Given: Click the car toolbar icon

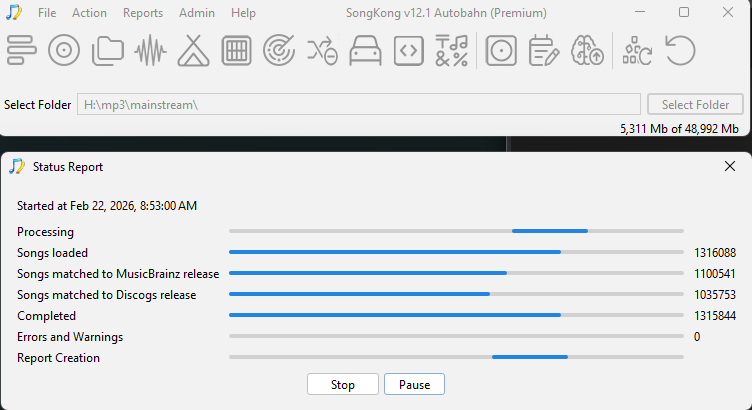Looking at the screenshot, I should [365, 50].
